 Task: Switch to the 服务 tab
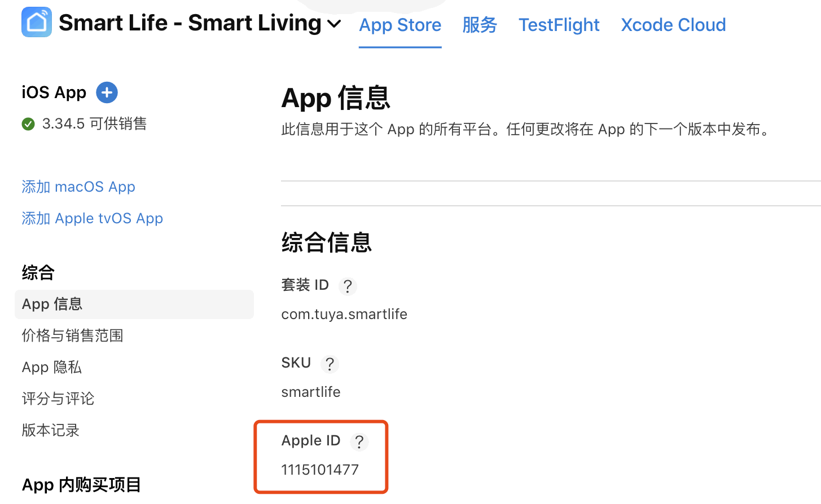coord(480,25)
